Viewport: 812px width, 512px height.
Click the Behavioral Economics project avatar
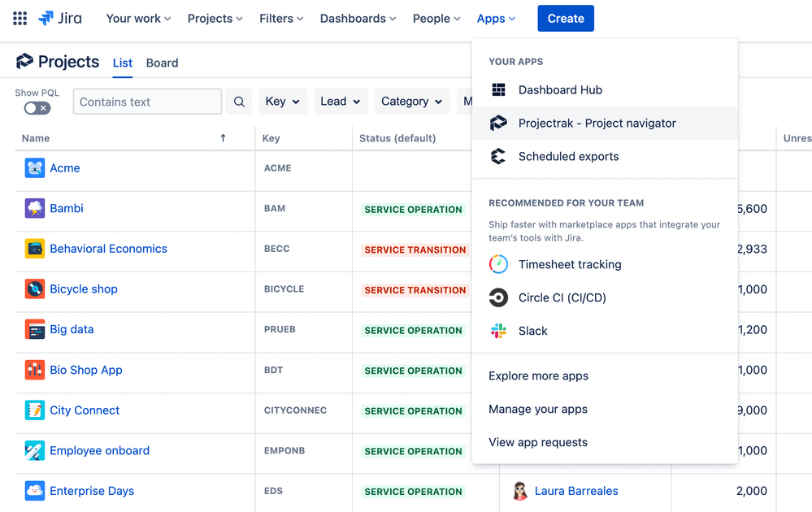click(35, 249)
